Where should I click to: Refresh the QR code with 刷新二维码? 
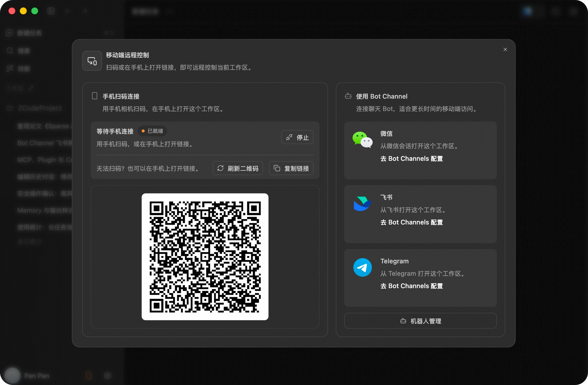(x=238, y=168)
